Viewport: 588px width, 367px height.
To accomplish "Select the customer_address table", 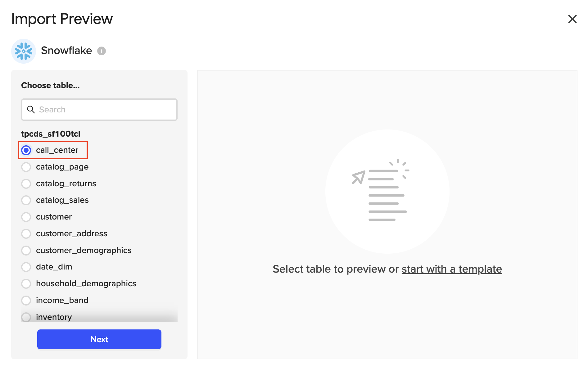I will click(26, 234).
